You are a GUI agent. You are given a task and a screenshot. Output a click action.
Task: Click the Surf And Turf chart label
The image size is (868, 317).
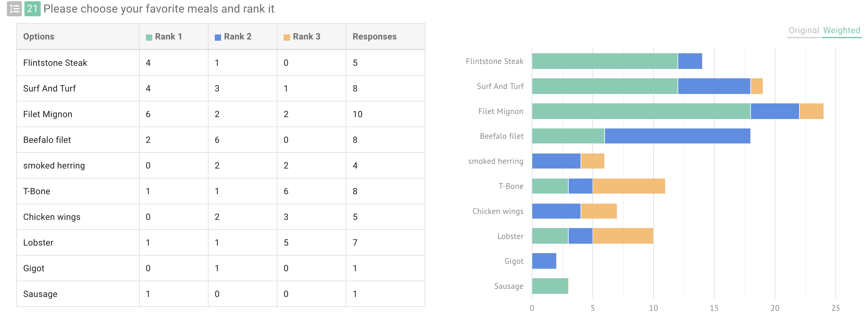coord(500,86)
